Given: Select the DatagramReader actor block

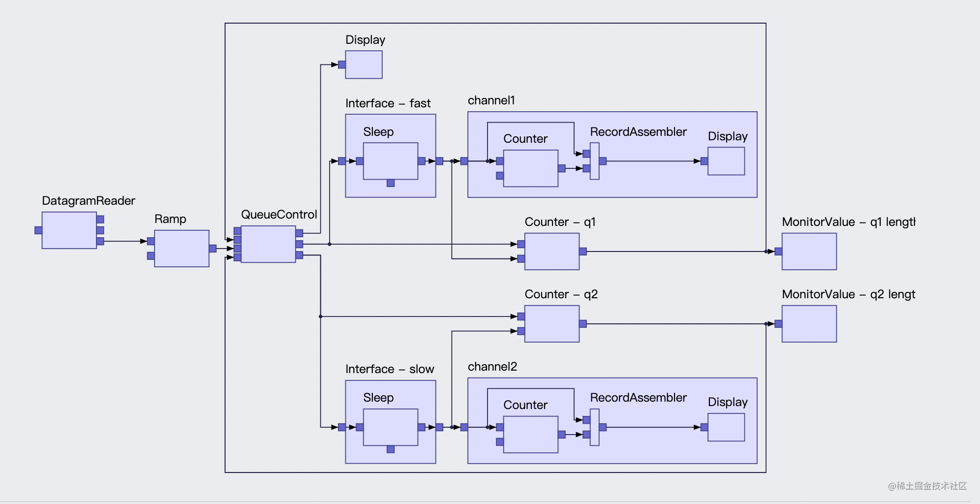Looking at the screenshot, I should click(69, 230).
